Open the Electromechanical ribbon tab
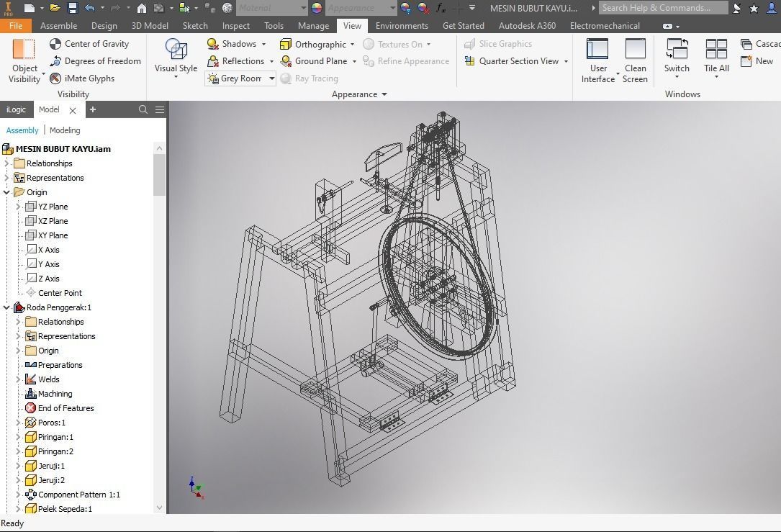This screenshot has height=532, width=781. click(605, 25)
